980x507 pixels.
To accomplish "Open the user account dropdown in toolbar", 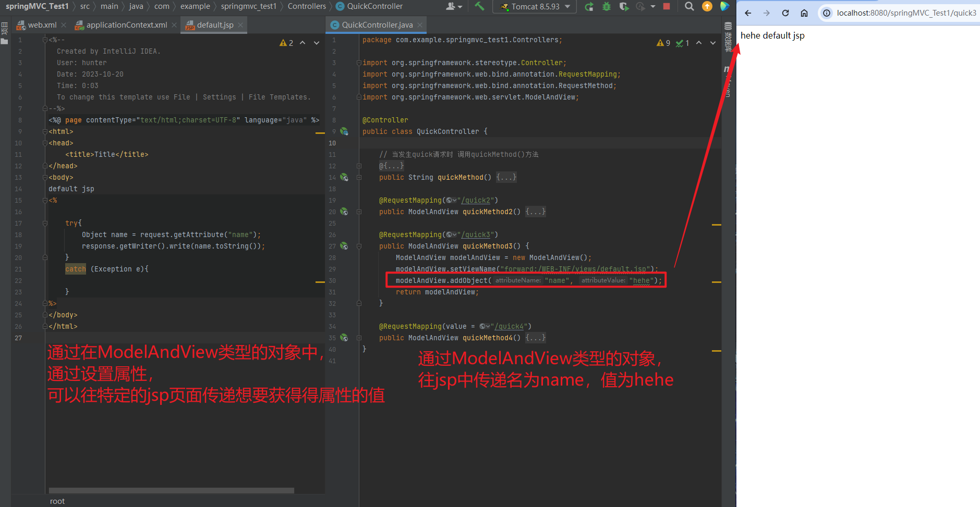I will click(x=454, y=6).
